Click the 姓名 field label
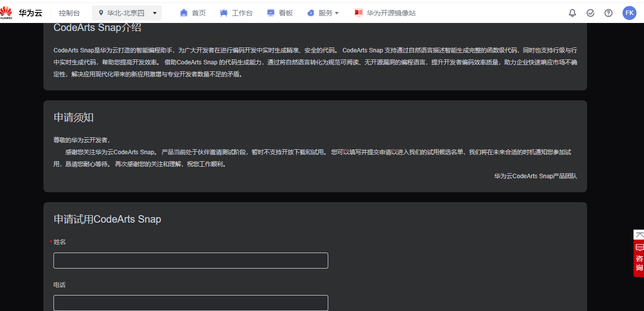Viewport: 644px width, 311px height. (60, 242)
